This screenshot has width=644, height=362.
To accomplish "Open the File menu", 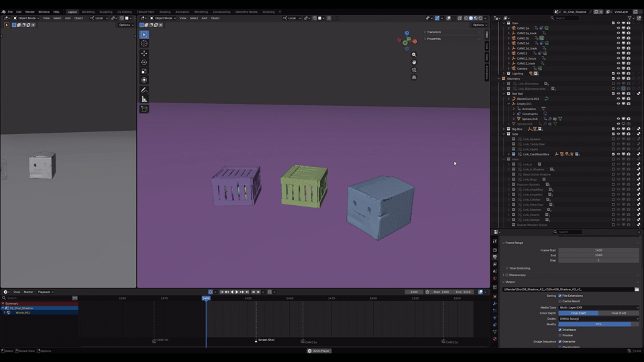I will click(x=10, y=12).
